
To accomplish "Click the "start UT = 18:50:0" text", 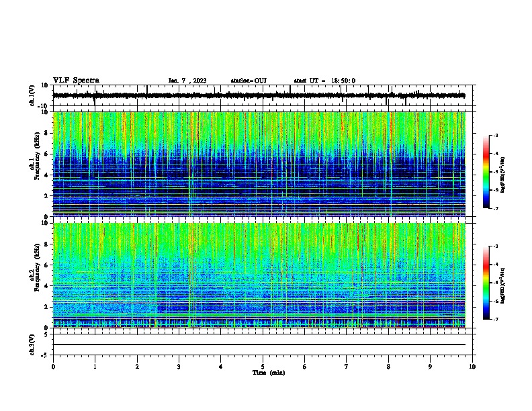I will 324,81.
